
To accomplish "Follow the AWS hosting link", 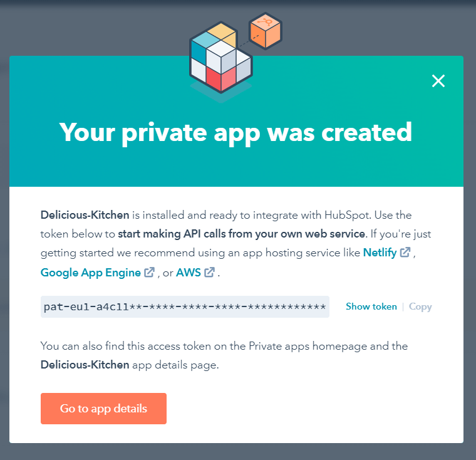I will [188, 273].
